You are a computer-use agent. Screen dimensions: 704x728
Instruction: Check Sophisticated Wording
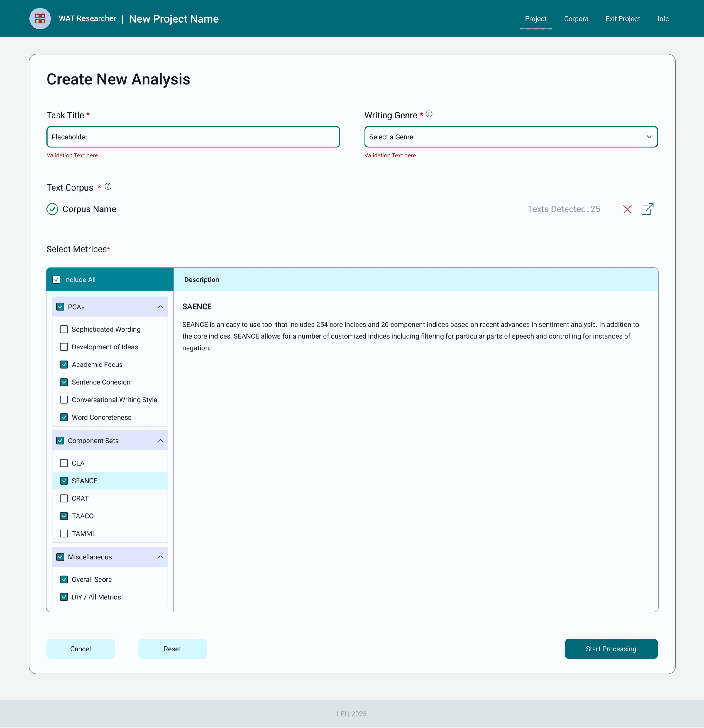64,330
